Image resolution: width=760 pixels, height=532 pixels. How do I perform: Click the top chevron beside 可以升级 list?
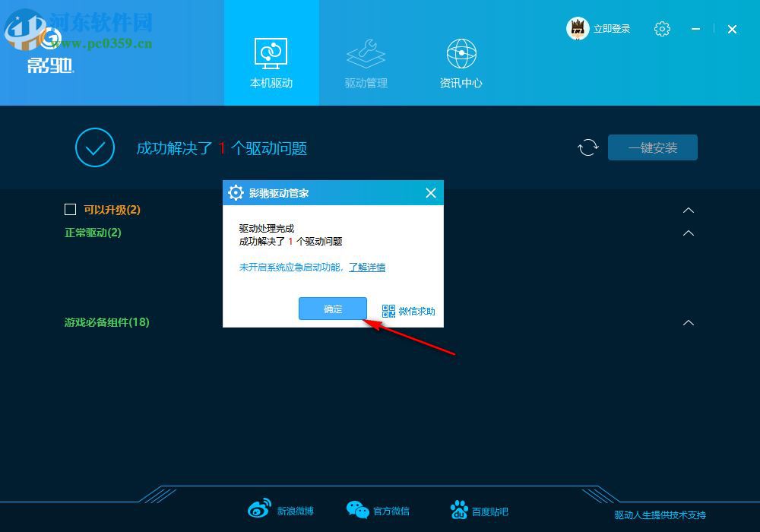click(688, 211)
